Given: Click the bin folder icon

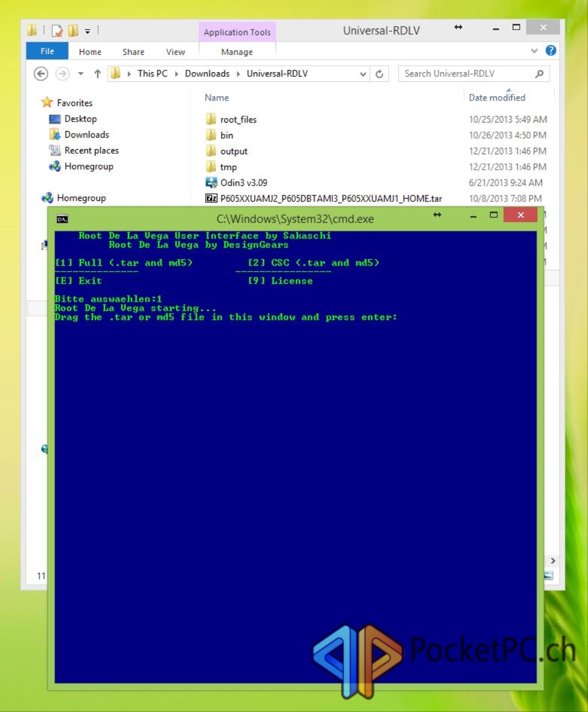Looking at the screenshot, I should coord(211,135).
